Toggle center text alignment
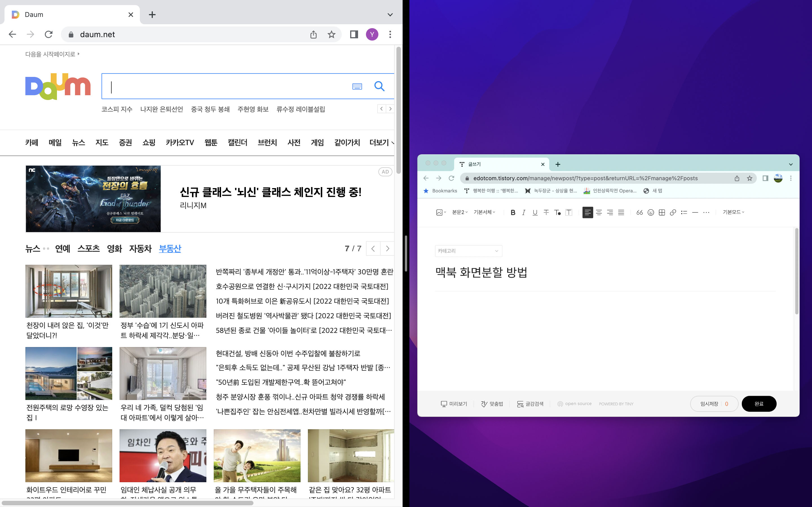The width and height of the screenshot is (812, 507). 599,212
